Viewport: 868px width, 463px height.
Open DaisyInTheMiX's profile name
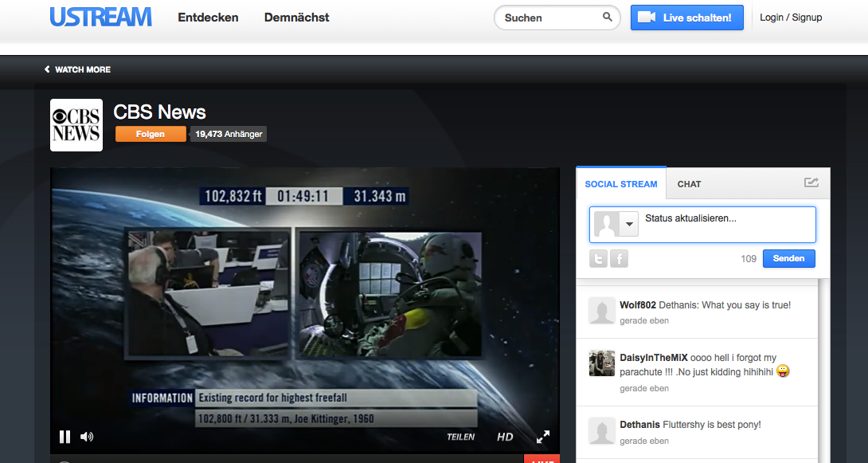(x=654, y=358)
